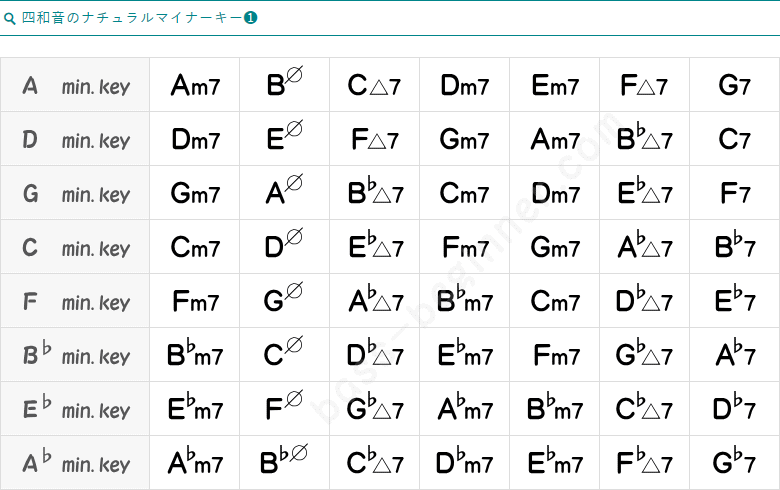This screenshot has width=780, height=490.
Task: Select the B♭ min. key row header
Action: pos(76,356)
